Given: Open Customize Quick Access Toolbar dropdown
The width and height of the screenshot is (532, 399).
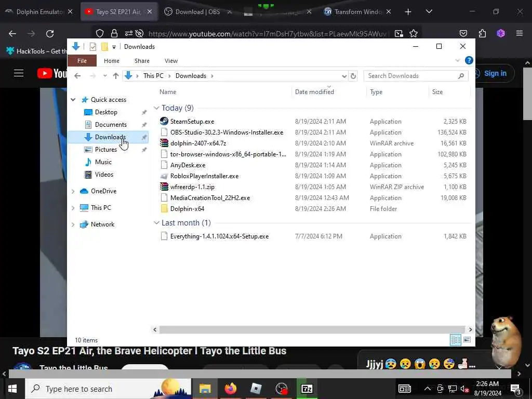Looking at the screenshot, I should pos(114,47).
